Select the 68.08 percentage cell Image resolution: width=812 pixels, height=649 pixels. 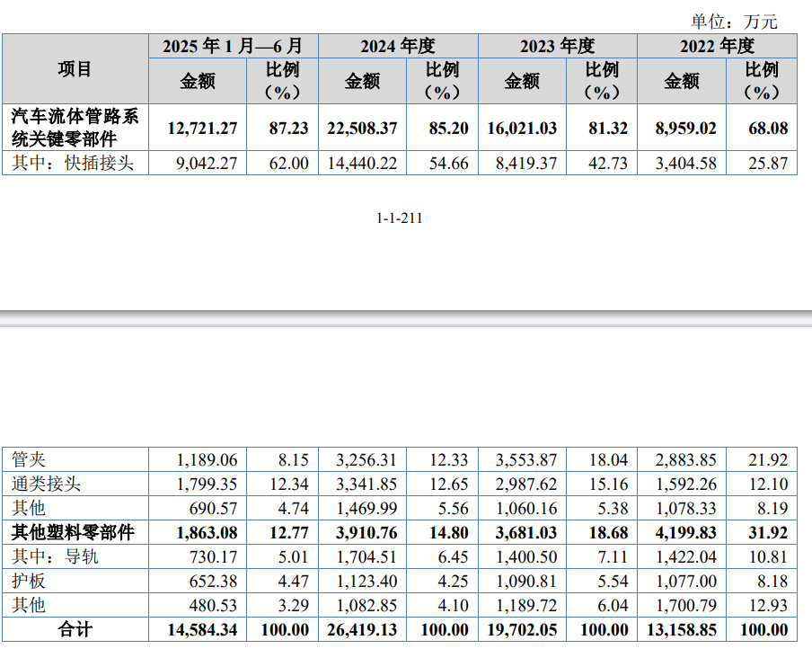(x=767, y=129)
